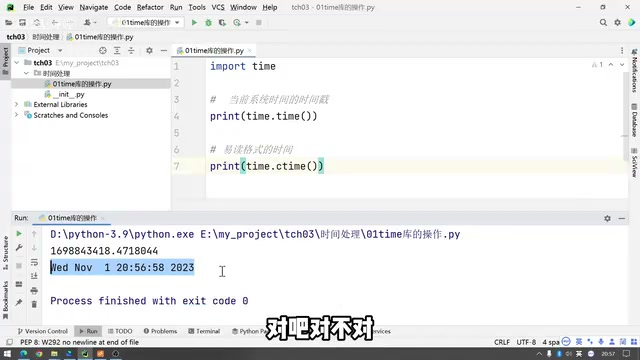640x360 pixels.
Task: Rerun program in Run panel
Action: [x=19, y=233]
